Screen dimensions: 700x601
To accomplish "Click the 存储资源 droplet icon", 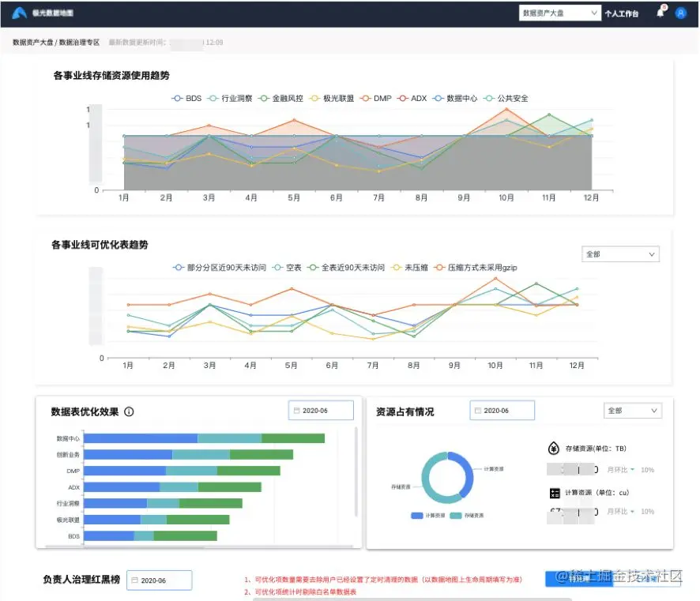I will pos(554,448).
